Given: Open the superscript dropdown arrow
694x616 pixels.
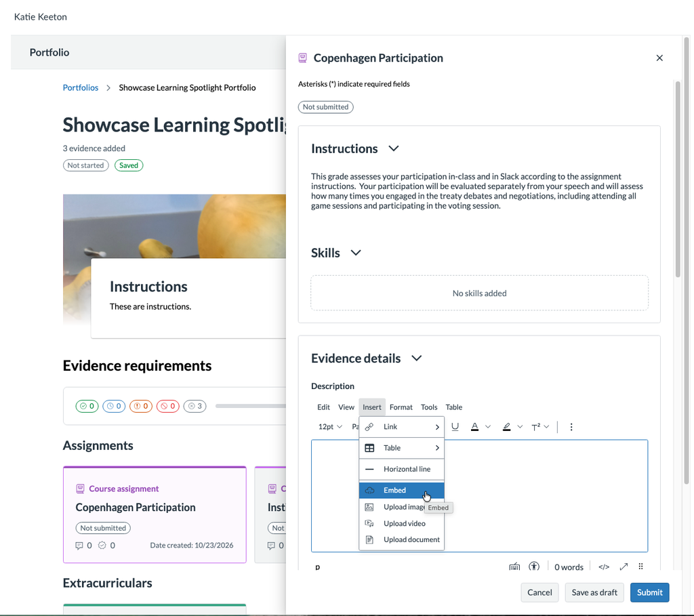Looking at the screenshot, I should 546,427.
